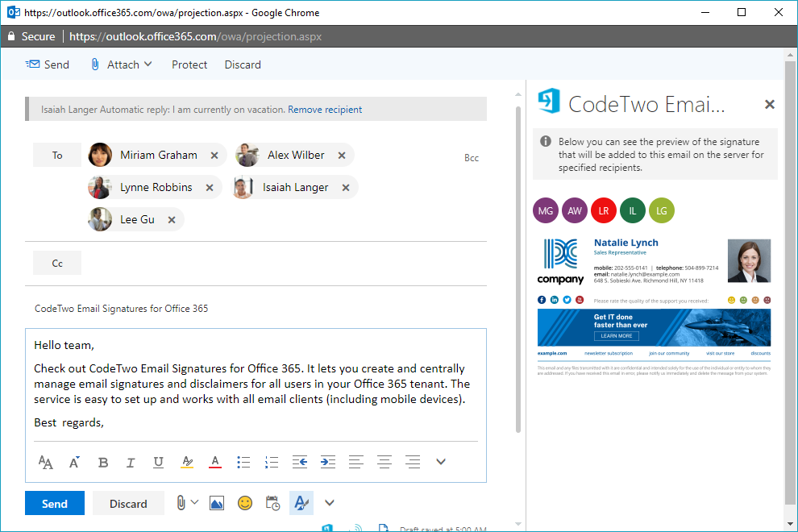Screen dimensions: 798x532
Task: Select Protect in the top menu
Action: tap(189, 64)
